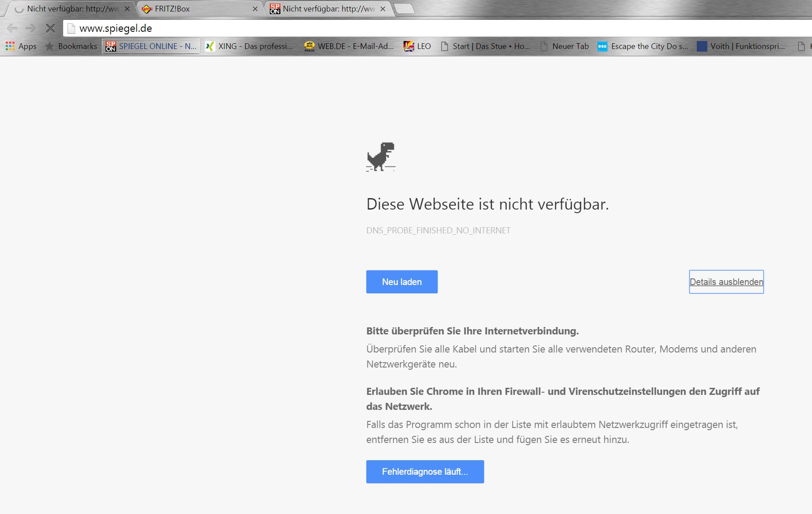Open the Bookmarks star folder
Screen dimensions: 812x514
[x=71, y=46]
